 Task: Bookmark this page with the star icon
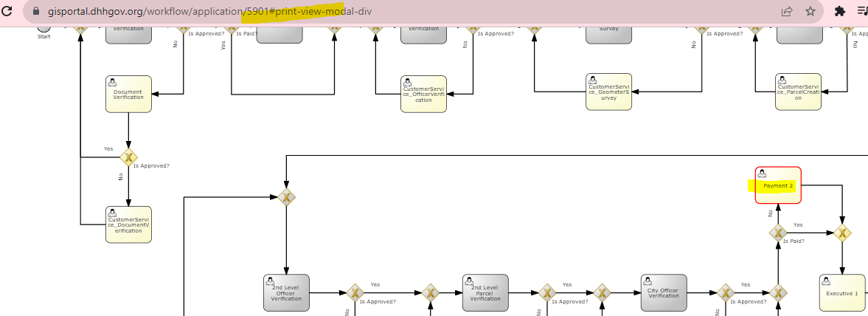810,11
